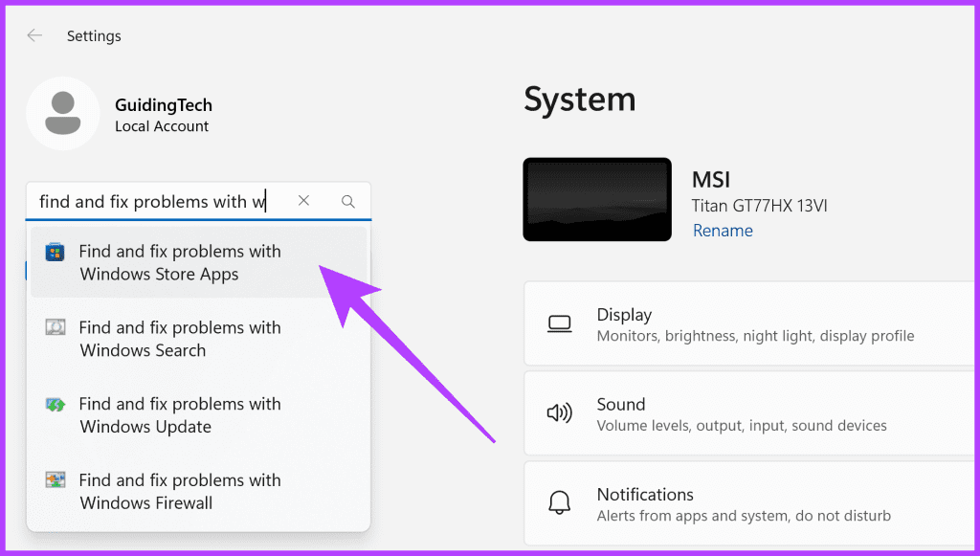Click the Windows Update result icon
980x556 pixels.
point(55,404)
